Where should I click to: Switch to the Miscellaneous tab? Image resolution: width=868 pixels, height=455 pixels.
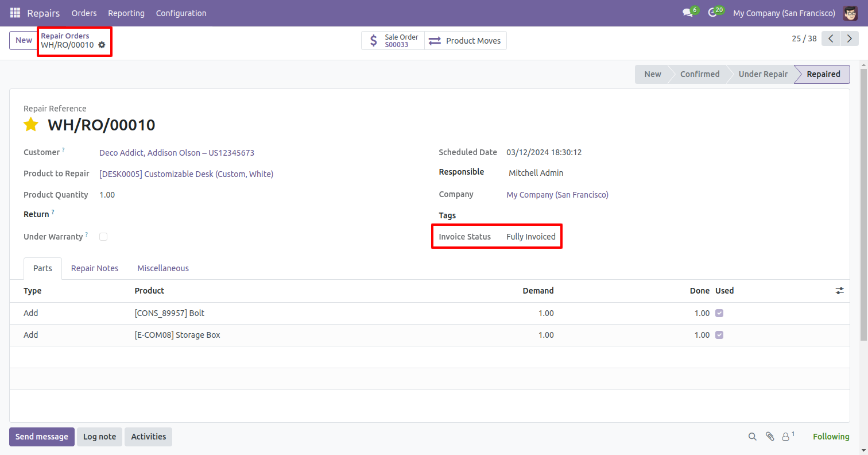click(x=163, y=268)
